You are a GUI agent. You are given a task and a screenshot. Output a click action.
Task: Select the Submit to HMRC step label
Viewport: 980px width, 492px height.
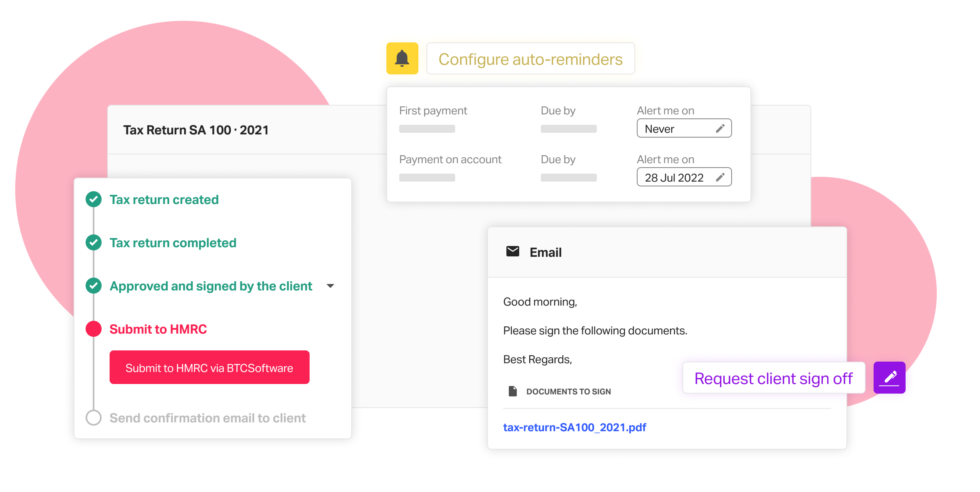[158, 329]
